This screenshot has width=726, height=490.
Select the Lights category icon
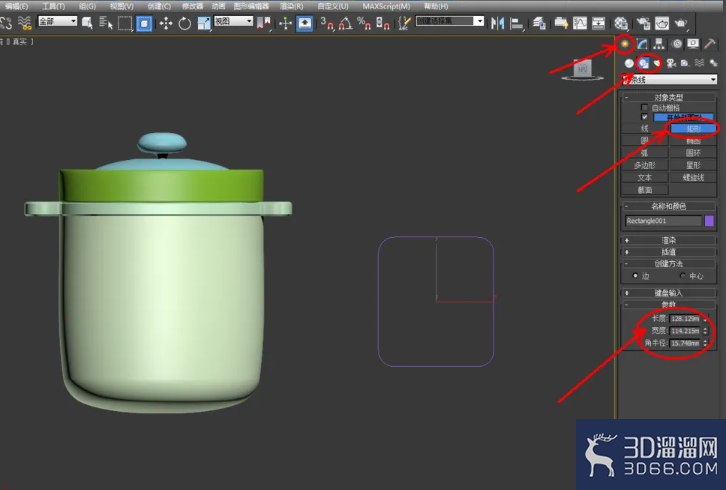pyautogui.click(x=657, y=63)
